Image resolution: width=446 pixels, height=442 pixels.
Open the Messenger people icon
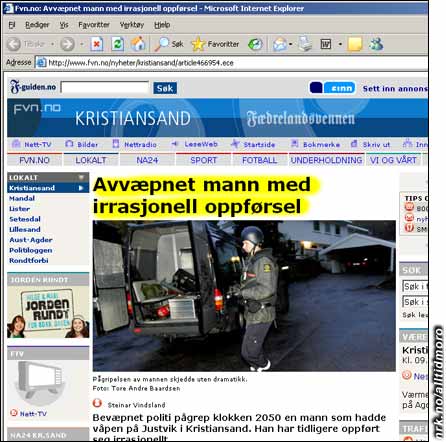point(376,44)
